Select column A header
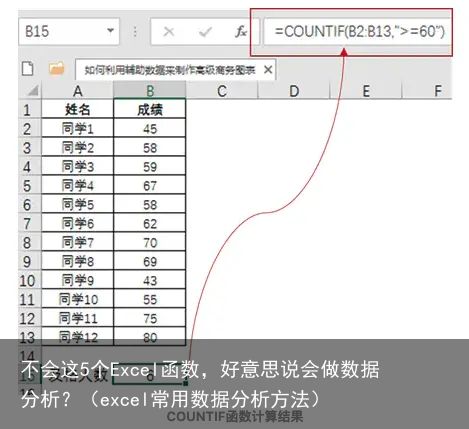Viewport: 469px width, 429px height. [x=77, y=91]
